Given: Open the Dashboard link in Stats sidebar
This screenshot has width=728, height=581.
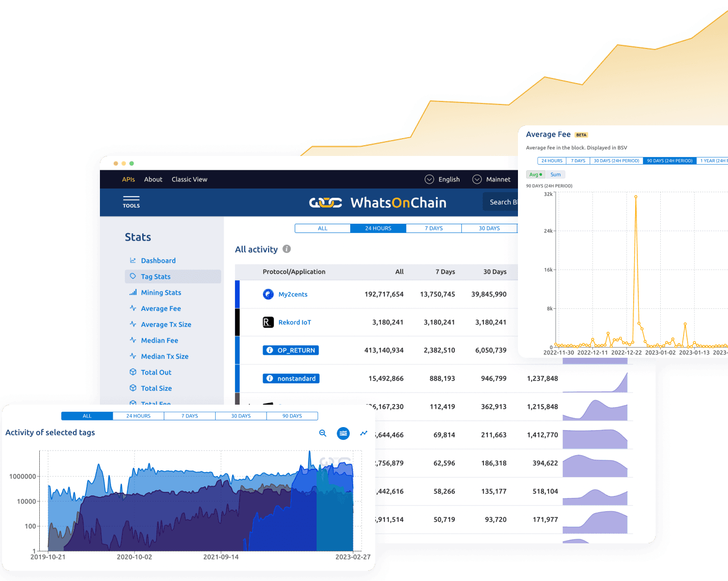Looking at the screenshot, I should click(x=158, y=260).
